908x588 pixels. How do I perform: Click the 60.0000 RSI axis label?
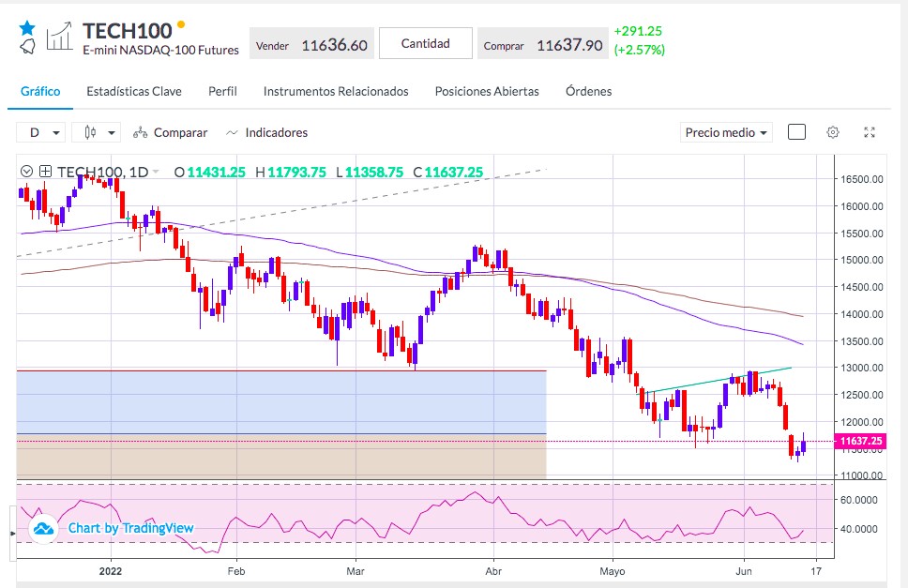point(859,500)
